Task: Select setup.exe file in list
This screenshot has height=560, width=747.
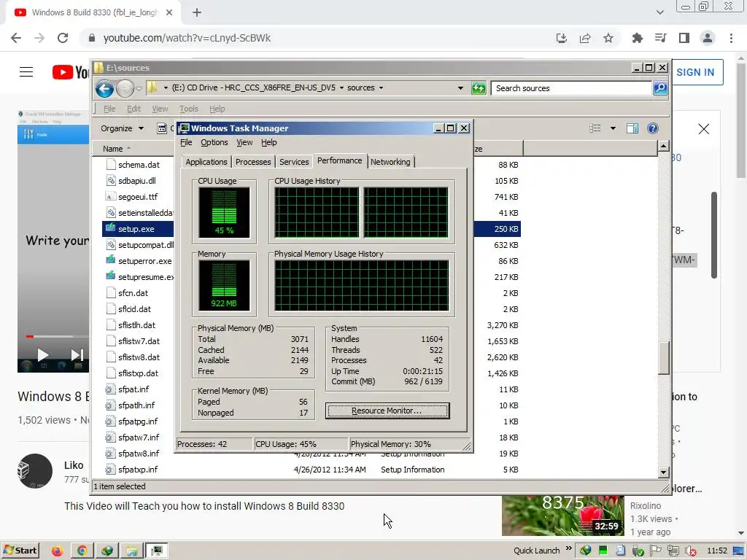Action: (136, 229)
